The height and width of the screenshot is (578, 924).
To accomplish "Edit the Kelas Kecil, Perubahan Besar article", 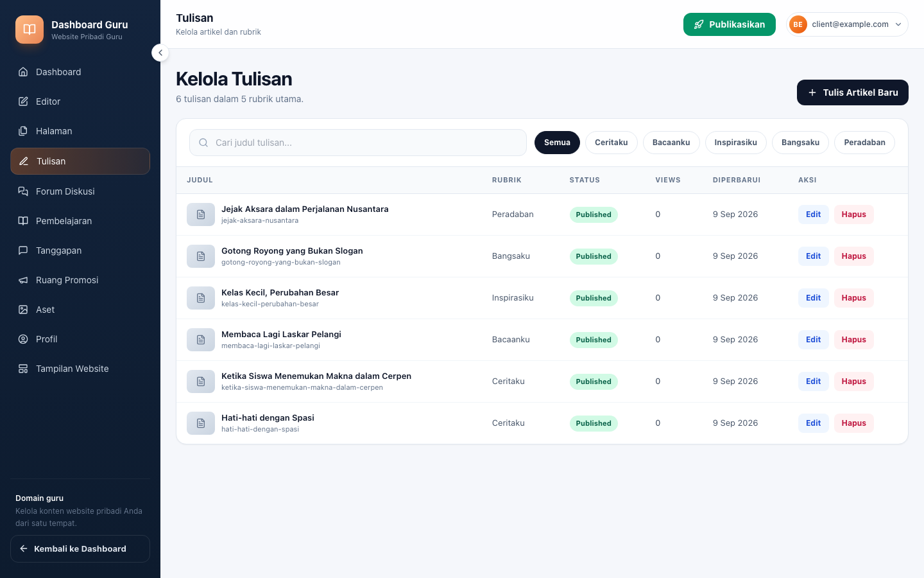I will click(x=814, y=298).
